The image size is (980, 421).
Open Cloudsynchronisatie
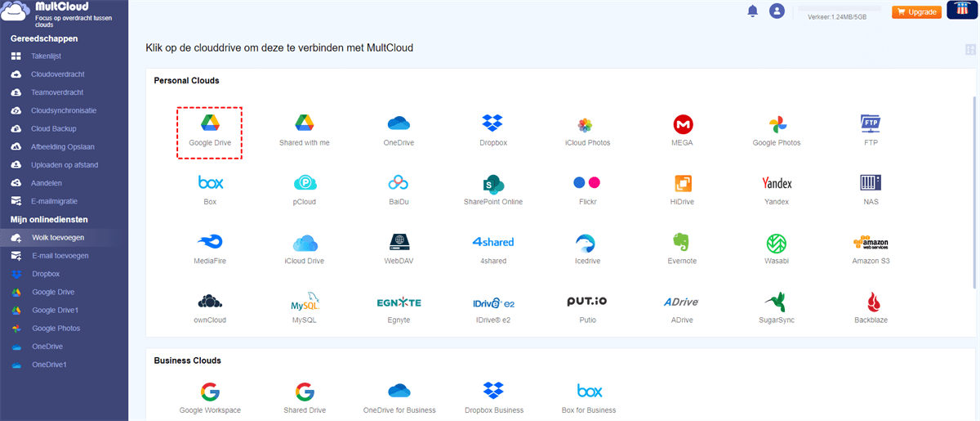point(64,110)
